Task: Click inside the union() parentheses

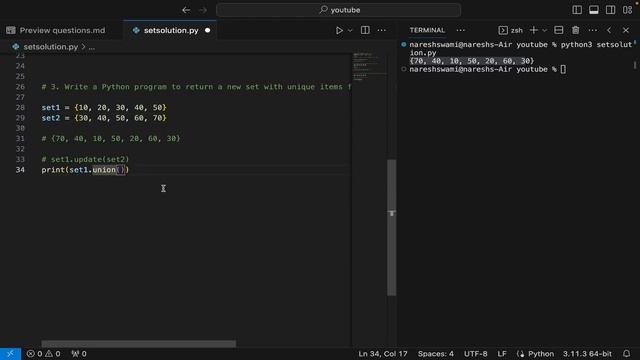Action: 120,169
